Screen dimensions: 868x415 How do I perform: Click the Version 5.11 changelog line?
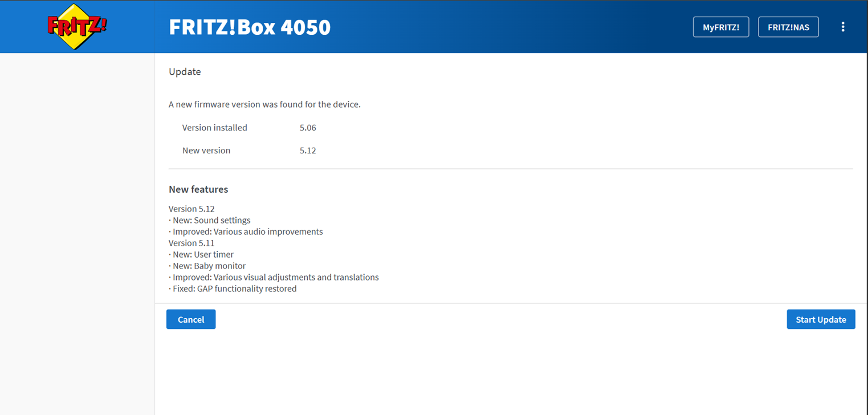[191, 243]
